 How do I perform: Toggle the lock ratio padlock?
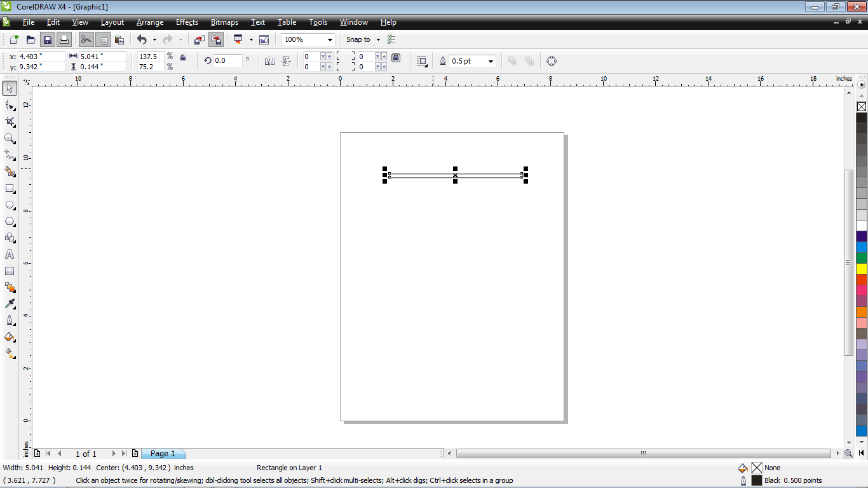183,57
